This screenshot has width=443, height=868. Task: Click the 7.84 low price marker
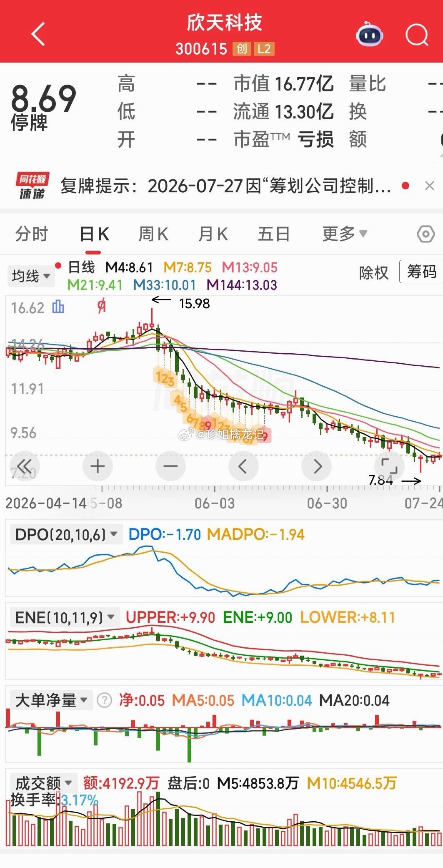coord(380,480)
